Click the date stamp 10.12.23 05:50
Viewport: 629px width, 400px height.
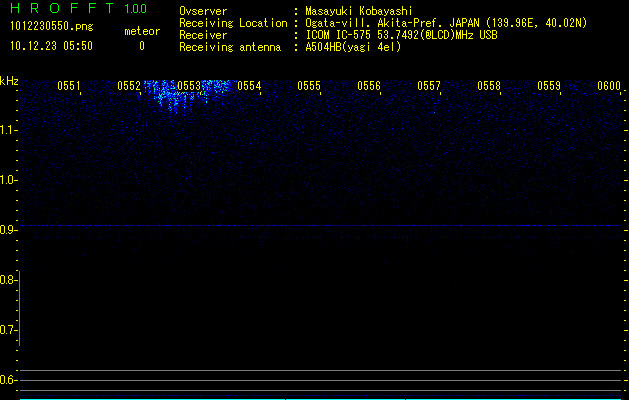(x=51, y=46)
